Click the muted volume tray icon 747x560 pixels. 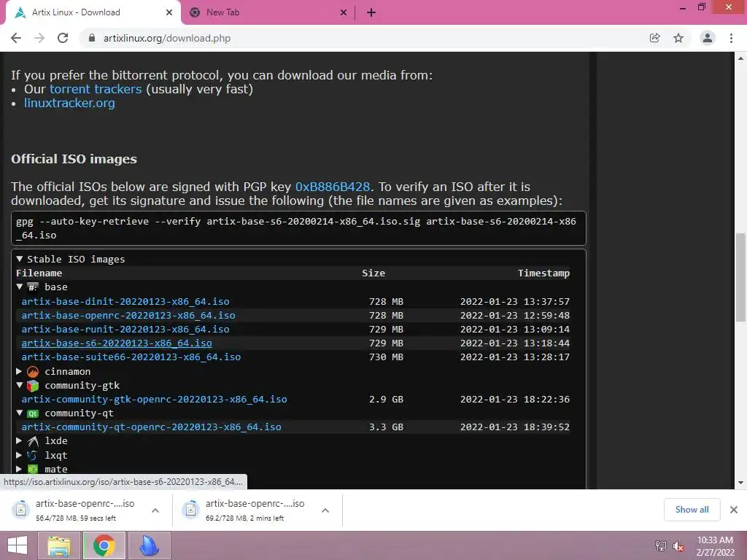(x=678, y=546)
